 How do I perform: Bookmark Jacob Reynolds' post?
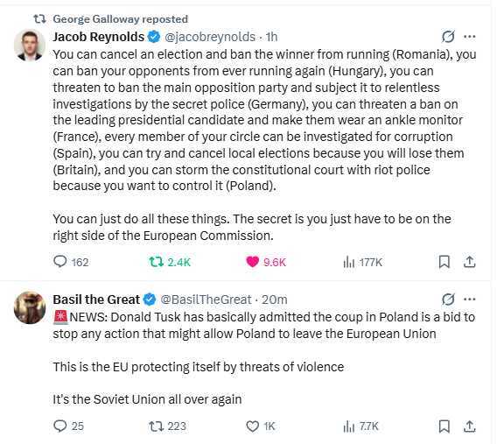click(444, 262)
